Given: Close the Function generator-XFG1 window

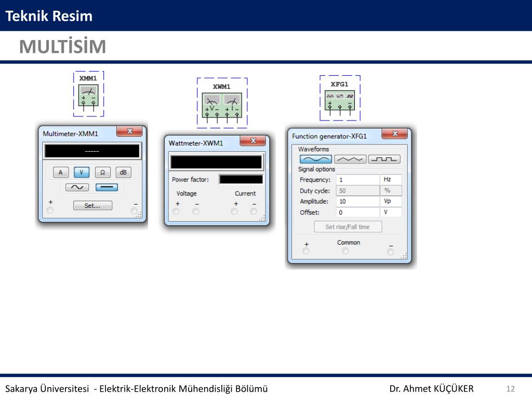Looking at the screenshot, I should [x=395, y=134].
